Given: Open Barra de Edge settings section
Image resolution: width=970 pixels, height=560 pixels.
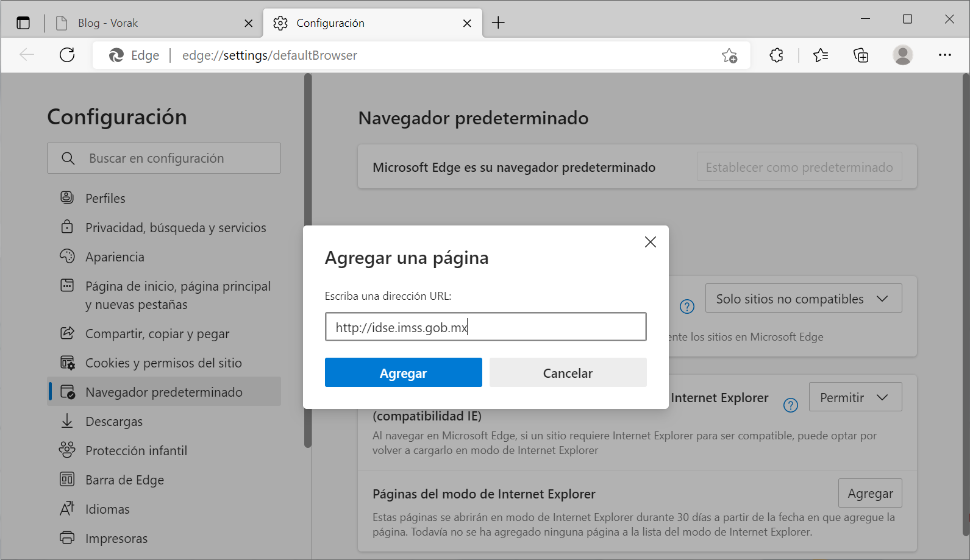Looking at the screenshot, I should (164, 480).
